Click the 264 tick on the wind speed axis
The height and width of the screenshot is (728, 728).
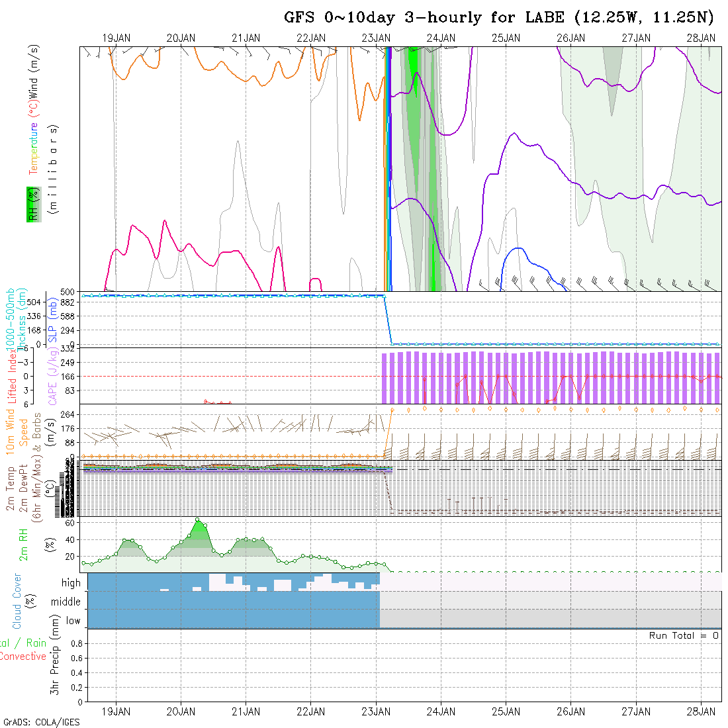point(68,414)
